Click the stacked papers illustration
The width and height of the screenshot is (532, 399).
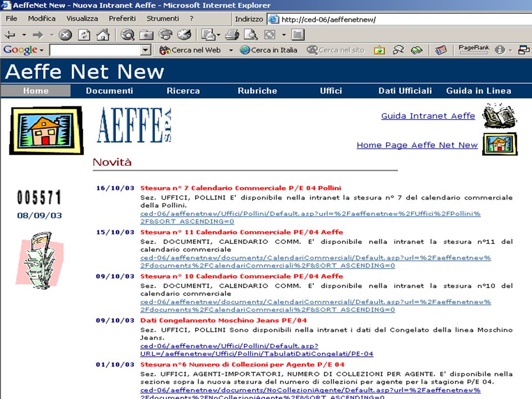(40, 260)
